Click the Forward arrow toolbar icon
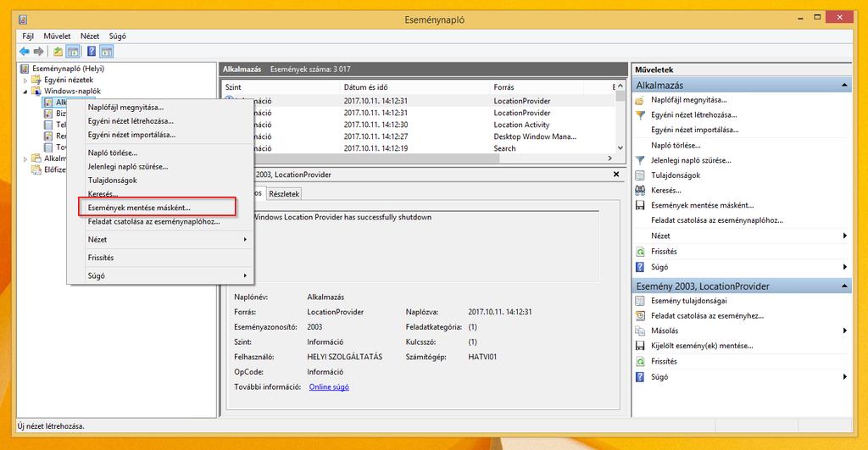The width and height of the screenshot is (868, 450). tap(38, 52)
